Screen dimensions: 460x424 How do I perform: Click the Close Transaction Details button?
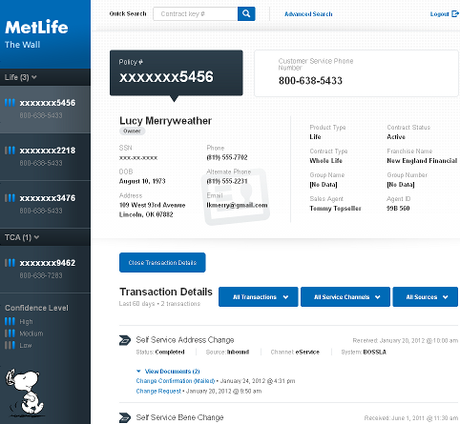162,263
